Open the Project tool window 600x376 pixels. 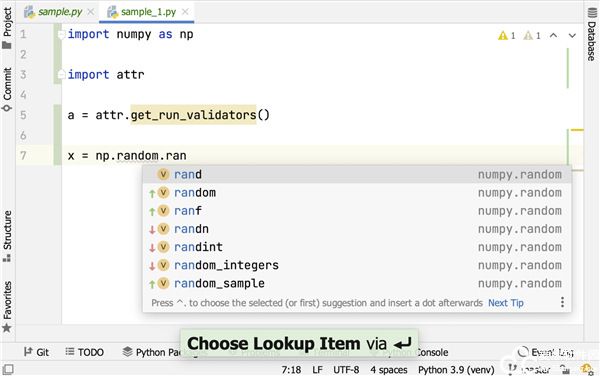7,28
